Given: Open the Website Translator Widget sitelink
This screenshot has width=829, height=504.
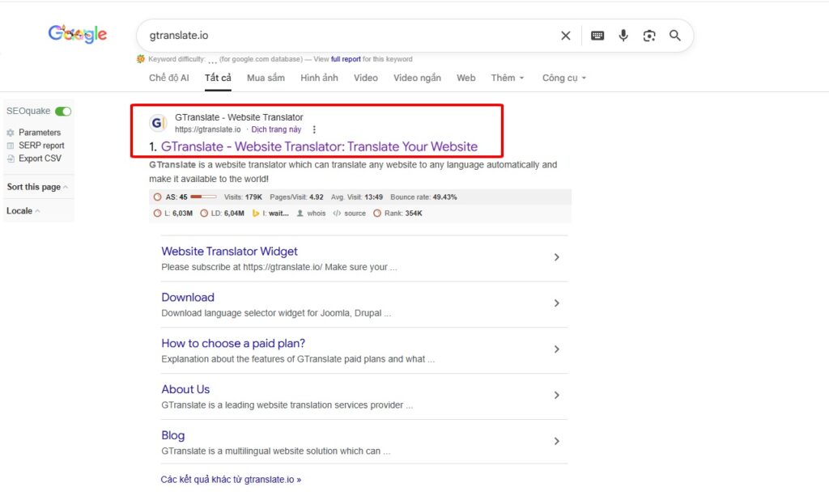Looking at the screenshot, I should pos(229,252).
